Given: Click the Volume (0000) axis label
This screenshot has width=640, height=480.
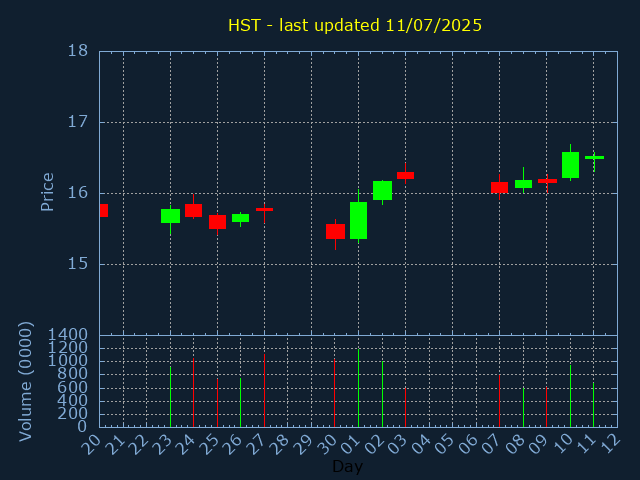Looking at the screenshot, I should coord(25,381).
